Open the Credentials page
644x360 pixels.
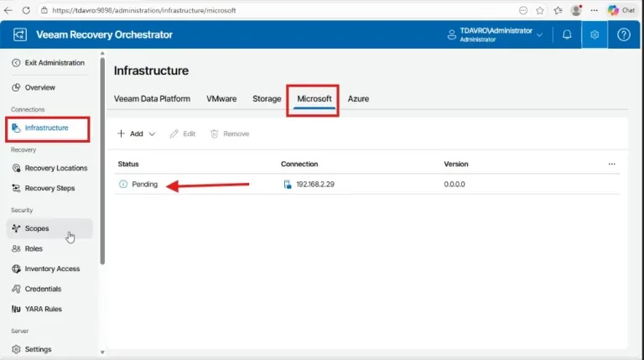click(x=43, y=289)
